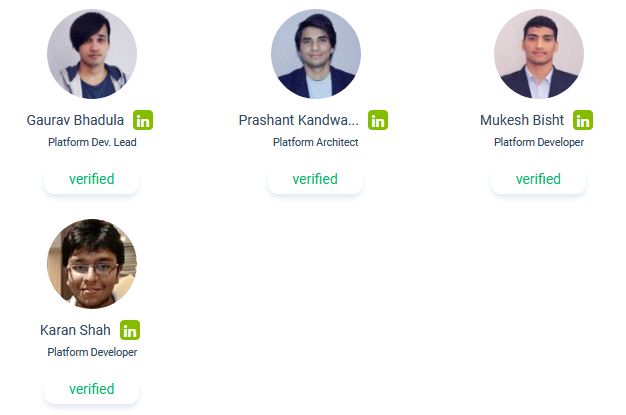Screen dimensions: 626x415
Task: Open Mukesh Bisht's LinkedIn icon
Action: [583, 120]
